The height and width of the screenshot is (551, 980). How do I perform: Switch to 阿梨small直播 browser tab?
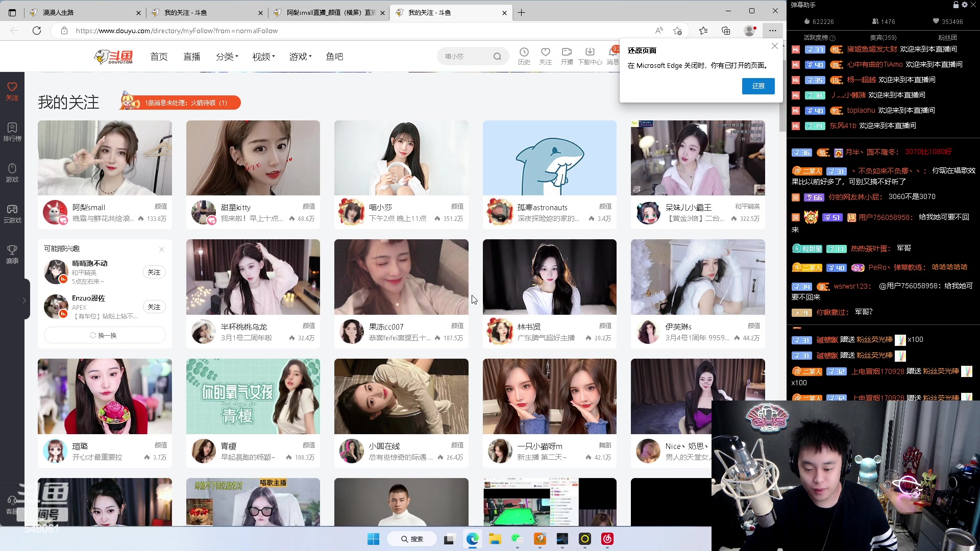329,12
